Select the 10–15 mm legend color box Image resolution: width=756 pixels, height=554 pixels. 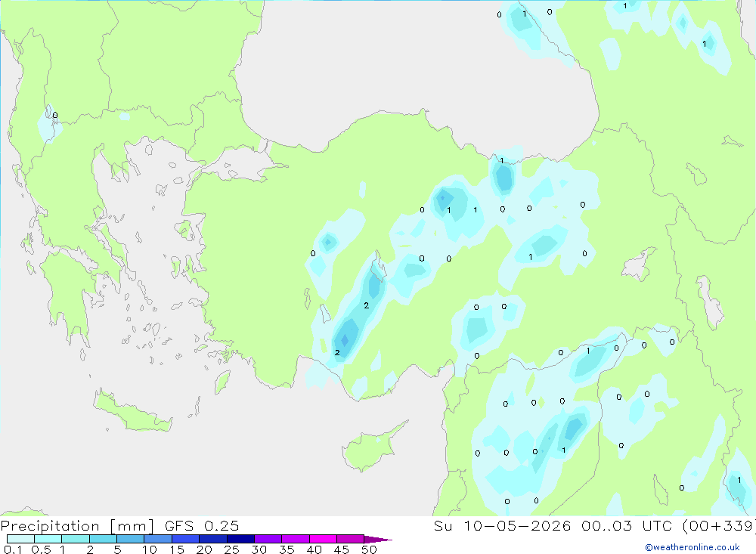[x=158, y=539]
